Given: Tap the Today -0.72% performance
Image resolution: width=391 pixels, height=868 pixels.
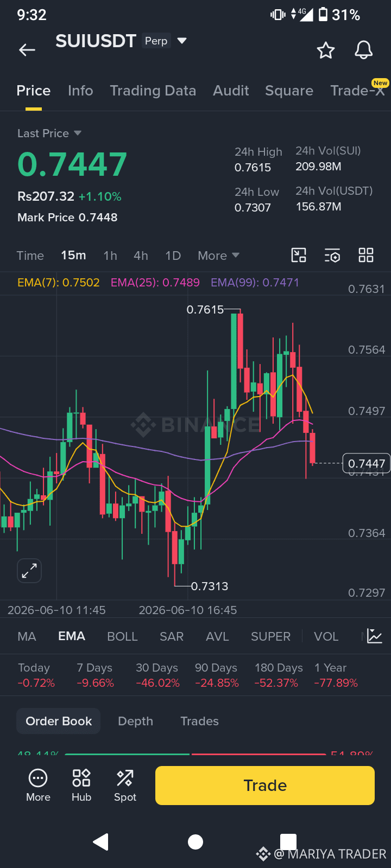Looking at the screenshot, I should [x=36, y=675].
